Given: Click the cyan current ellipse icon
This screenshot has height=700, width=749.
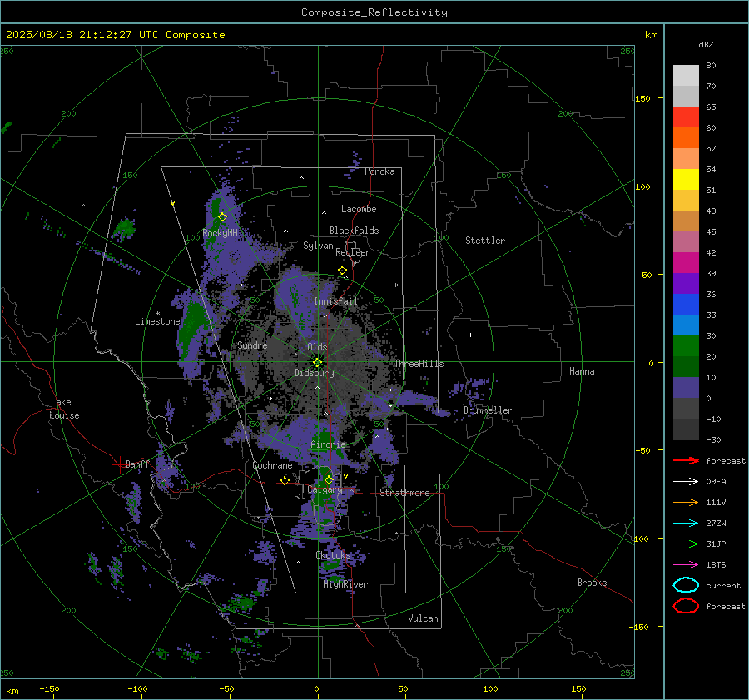Looking at the screenshot, I should [686, 585].
